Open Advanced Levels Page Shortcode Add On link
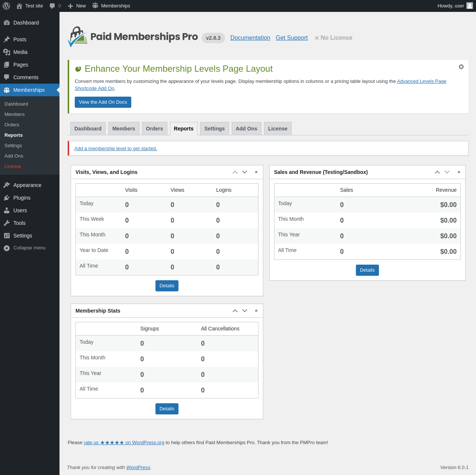Image resolution: width=476 pixels, height=475 pixels. tap(421, 81)
